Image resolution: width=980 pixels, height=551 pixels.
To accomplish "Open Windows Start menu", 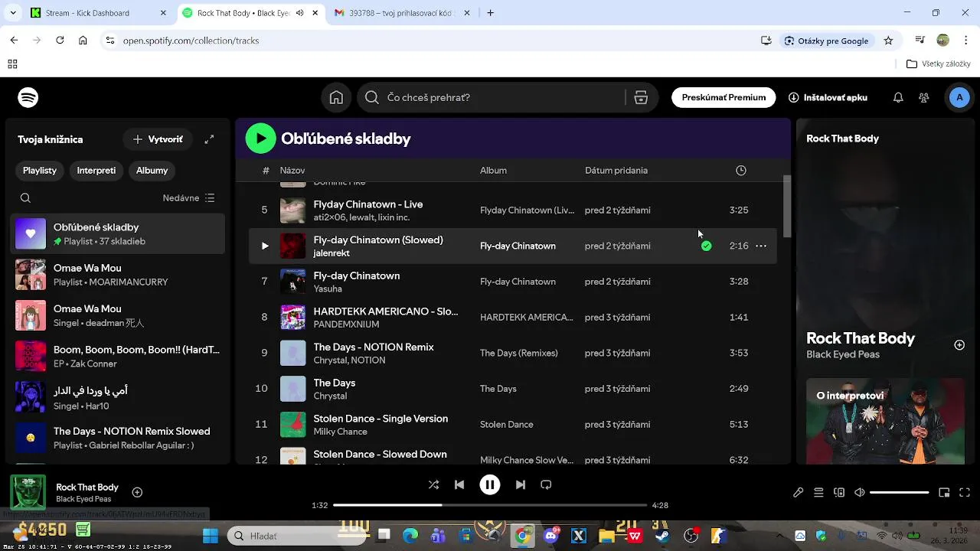I will (210, 536).
